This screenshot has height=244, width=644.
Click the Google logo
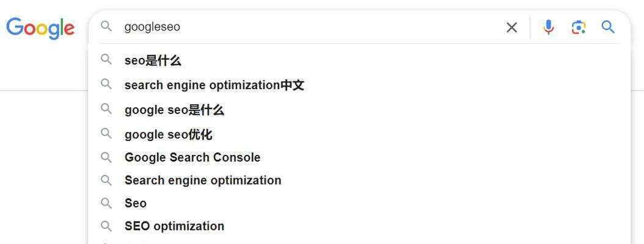click(40, 28)
